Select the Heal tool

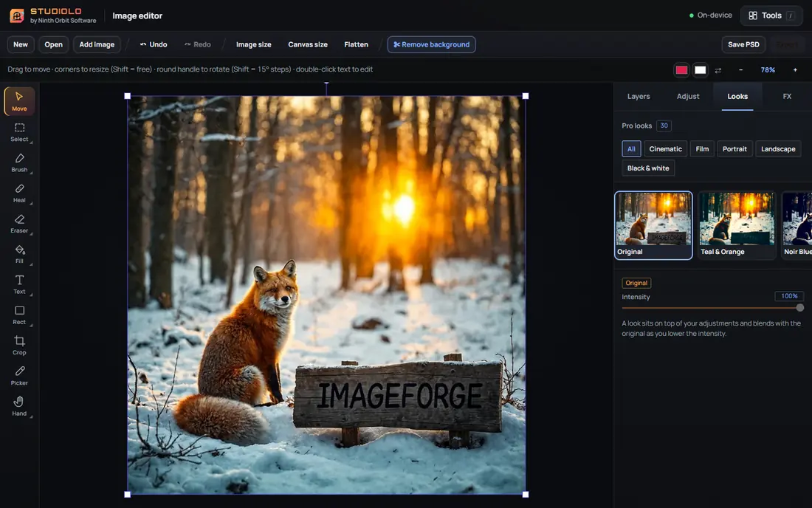pos(19,193)
